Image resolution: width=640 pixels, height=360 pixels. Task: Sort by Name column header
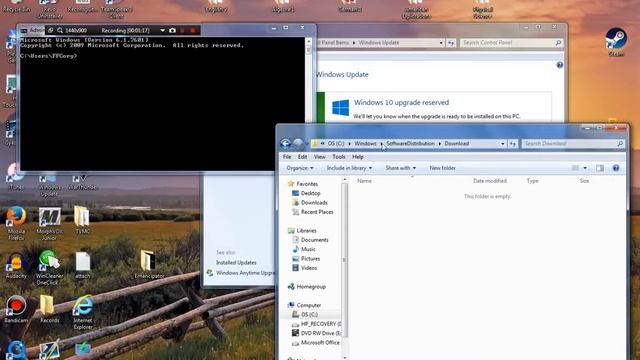point(364,180)
